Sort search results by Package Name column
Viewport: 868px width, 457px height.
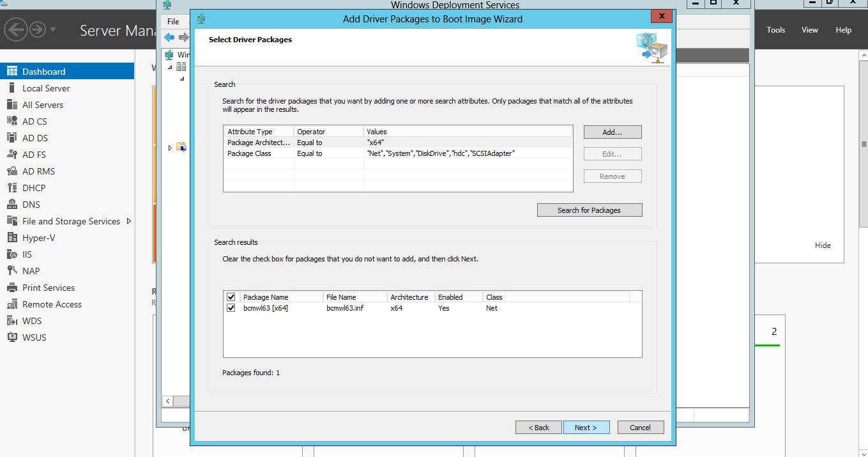[x=282, y=297]
